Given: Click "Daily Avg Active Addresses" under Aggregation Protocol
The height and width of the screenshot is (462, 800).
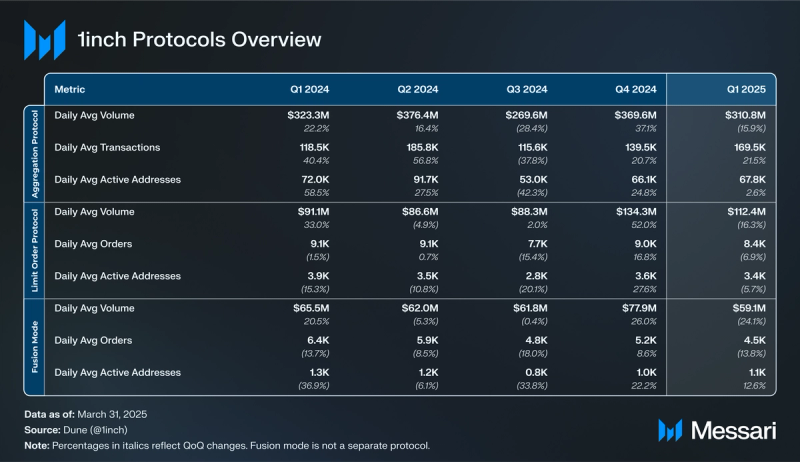Looking at the screenshot, I should [117, 179].
